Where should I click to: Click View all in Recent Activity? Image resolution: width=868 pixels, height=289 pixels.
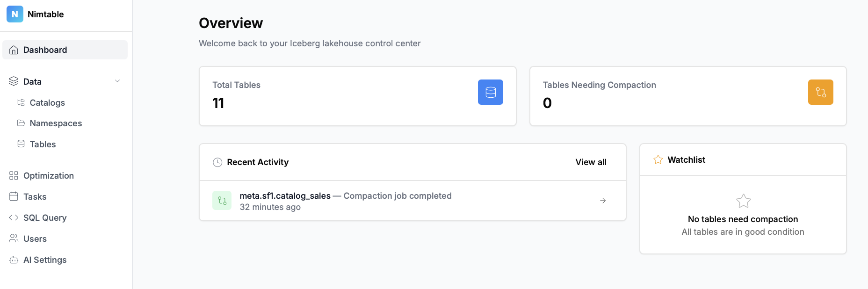(x=591, y=162)
